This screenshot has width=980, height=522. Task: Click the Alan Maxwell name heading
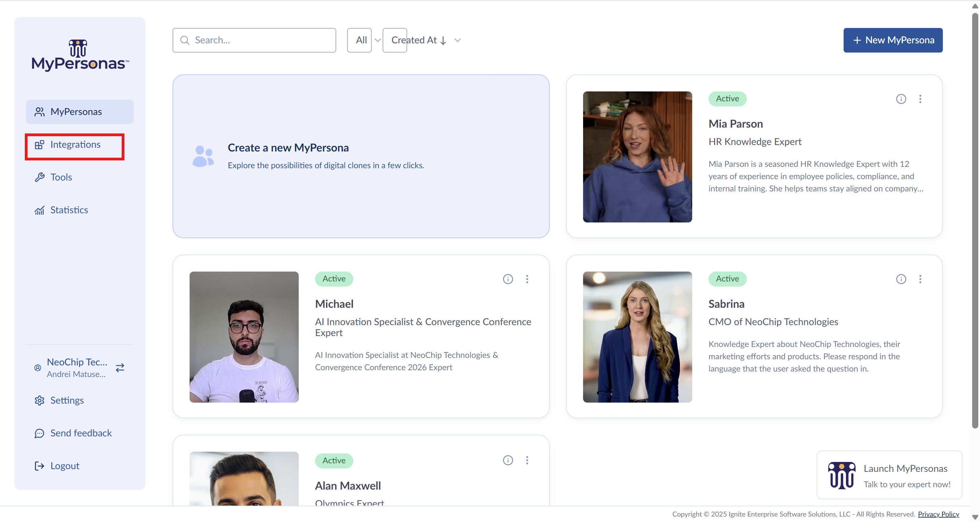[x=348, y=486]
